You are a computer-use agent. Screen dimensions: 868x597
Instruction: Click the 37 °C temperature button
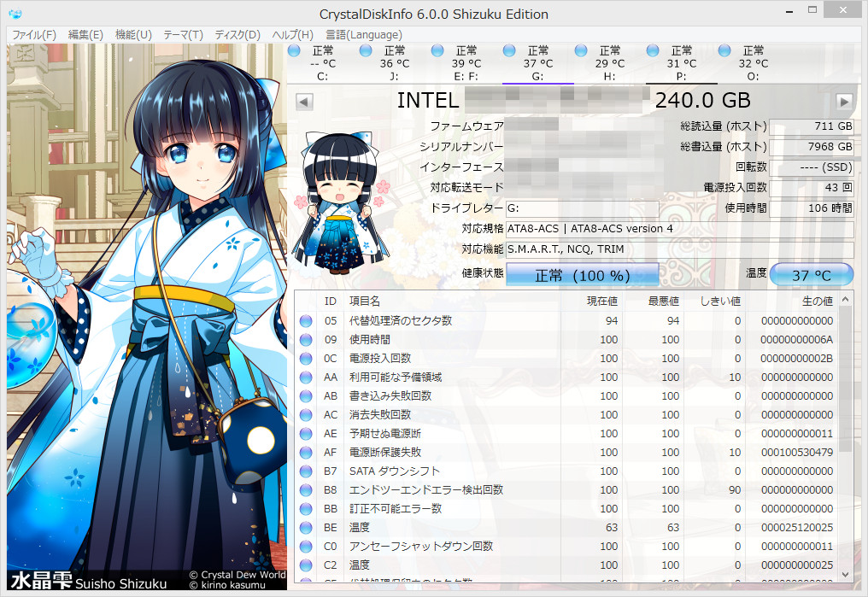[812, 275]
